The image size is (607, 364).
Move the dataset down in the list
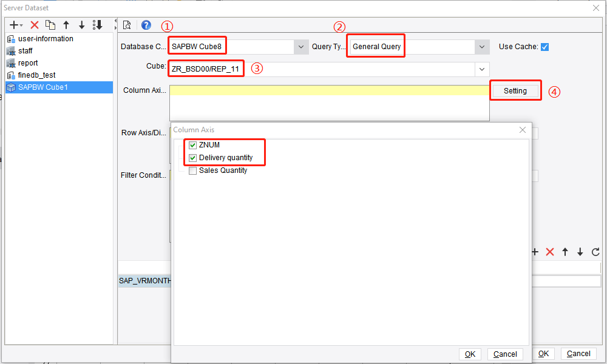click(x=81, y=25)
